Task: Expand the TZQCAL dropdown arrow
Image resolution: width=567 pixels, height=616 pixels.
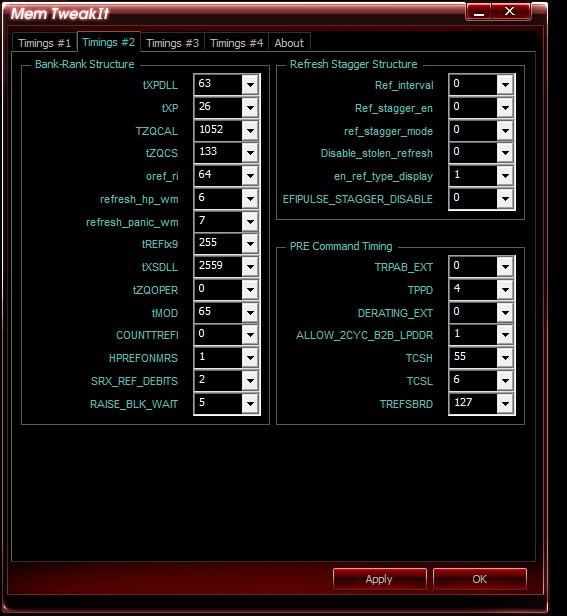Action: (x=250, y=130)
